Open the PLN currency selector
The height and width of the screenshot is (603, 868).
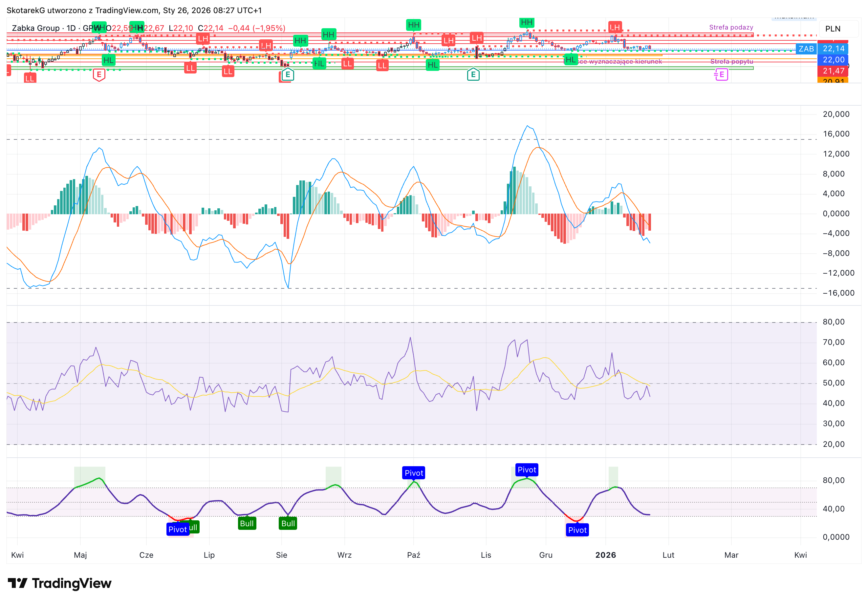tap(833, 29)
